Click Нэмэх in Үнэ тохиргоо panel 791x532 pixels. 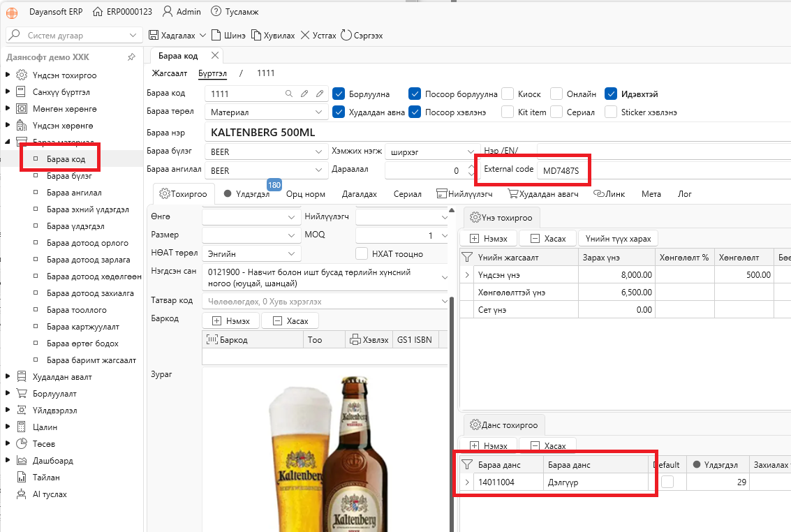coord(488,239)
